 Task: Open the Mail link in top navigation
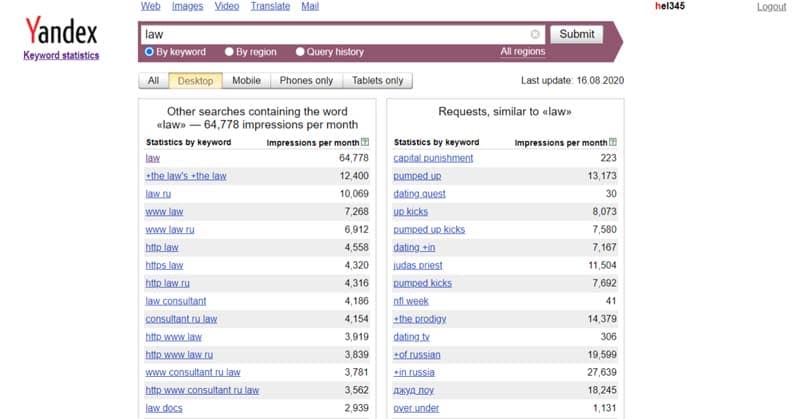pyautogui.click(x=310, y=6)
